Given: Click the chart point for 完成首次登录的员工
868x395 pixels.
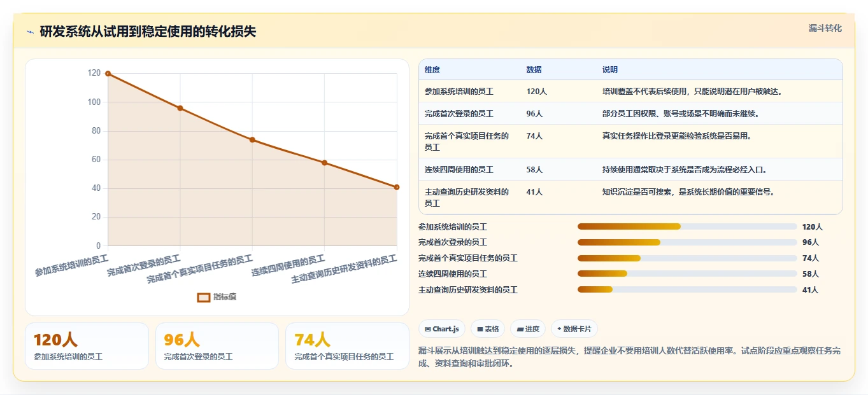Looking at the screenshot, I should click(x=180, y=108).
